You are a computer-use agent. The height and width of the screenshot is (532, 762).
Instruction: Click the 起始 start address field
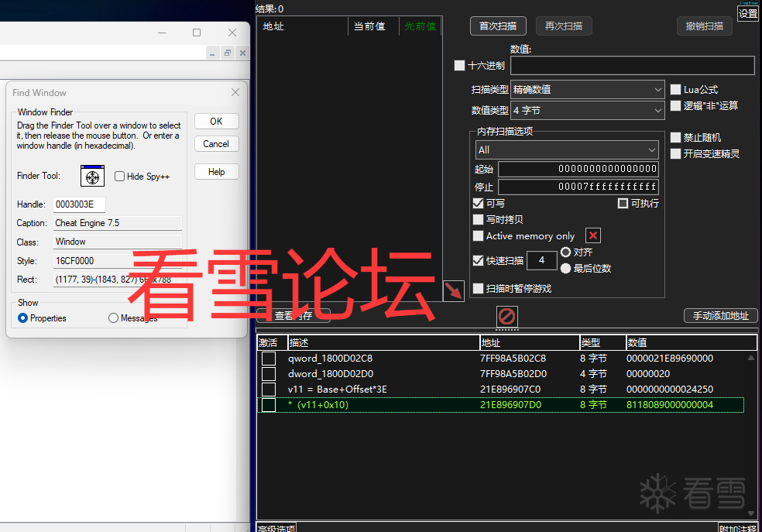pyautogui.click(x=578, y=169)
